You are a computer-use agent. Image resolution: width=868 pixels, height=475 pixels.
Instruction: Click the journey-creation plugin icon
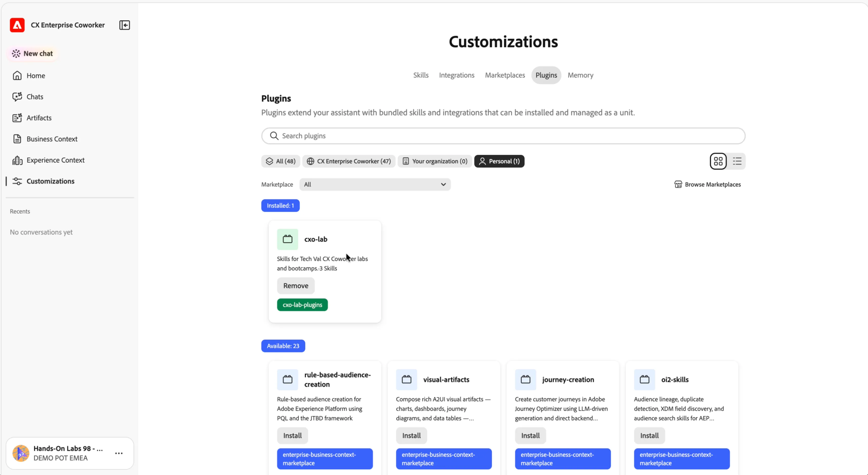[525, 380]
